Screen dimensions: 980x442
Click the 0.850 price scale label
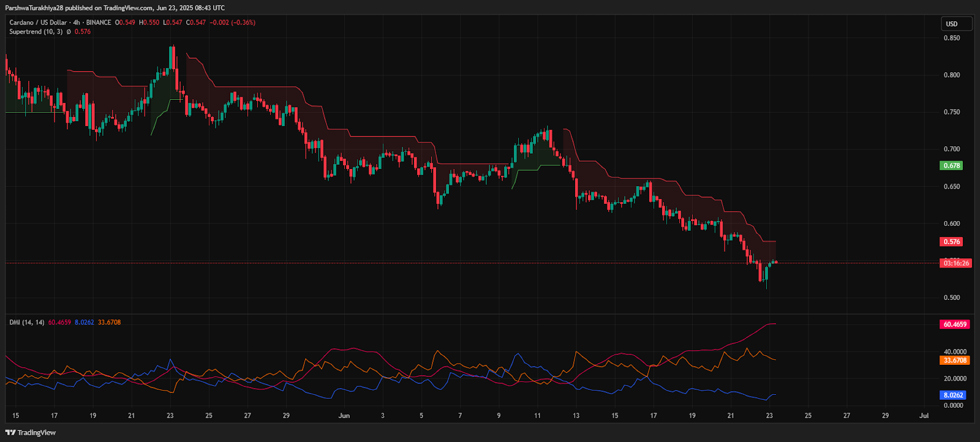[951, 38]
